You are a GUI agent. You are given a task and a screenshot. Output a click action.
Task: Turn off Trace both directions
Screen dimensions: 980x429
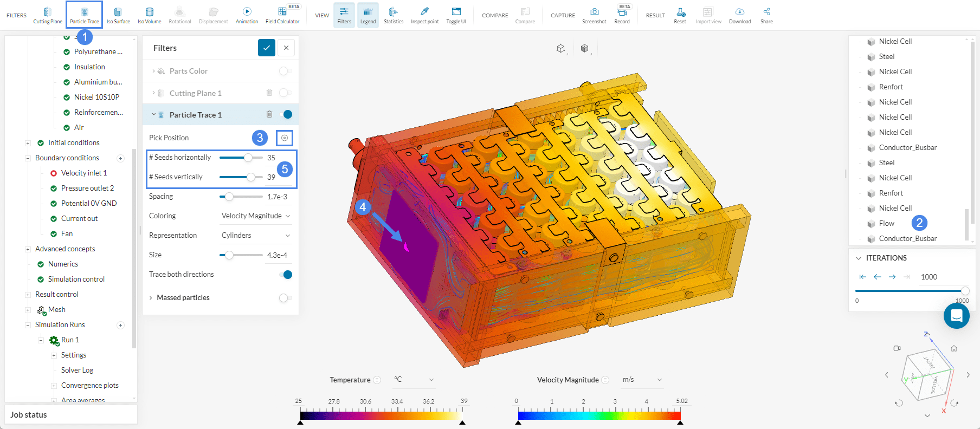(286, 275)
